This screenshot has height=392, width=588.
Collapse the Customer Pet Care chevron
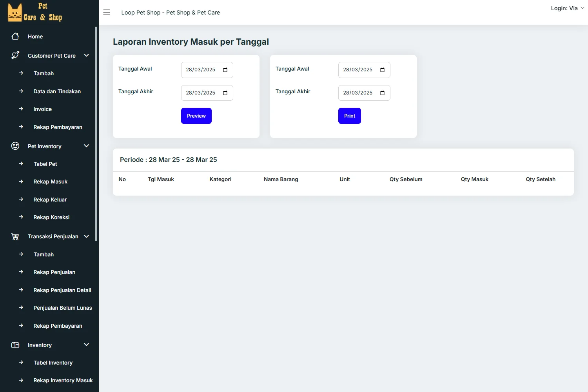[x=87, y=55]
